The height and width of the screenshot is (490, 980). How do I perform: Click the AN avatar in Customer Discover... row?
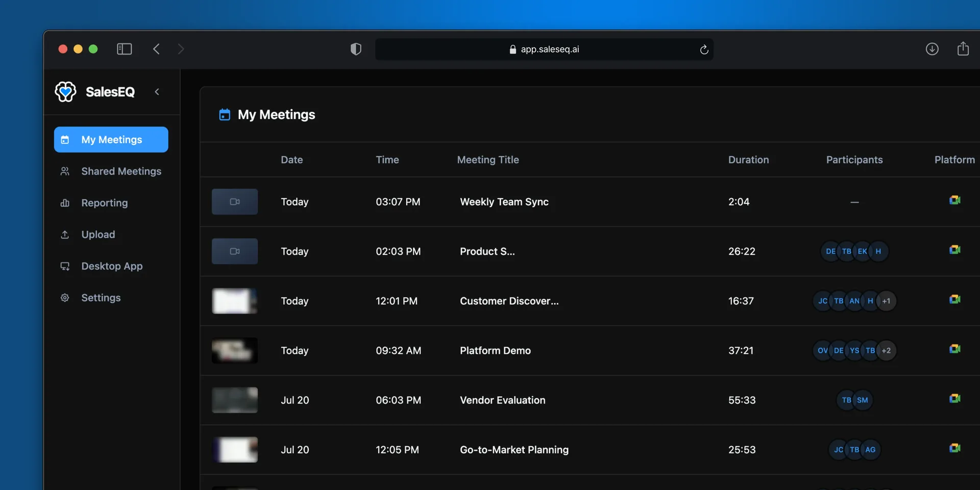(854, 301)
